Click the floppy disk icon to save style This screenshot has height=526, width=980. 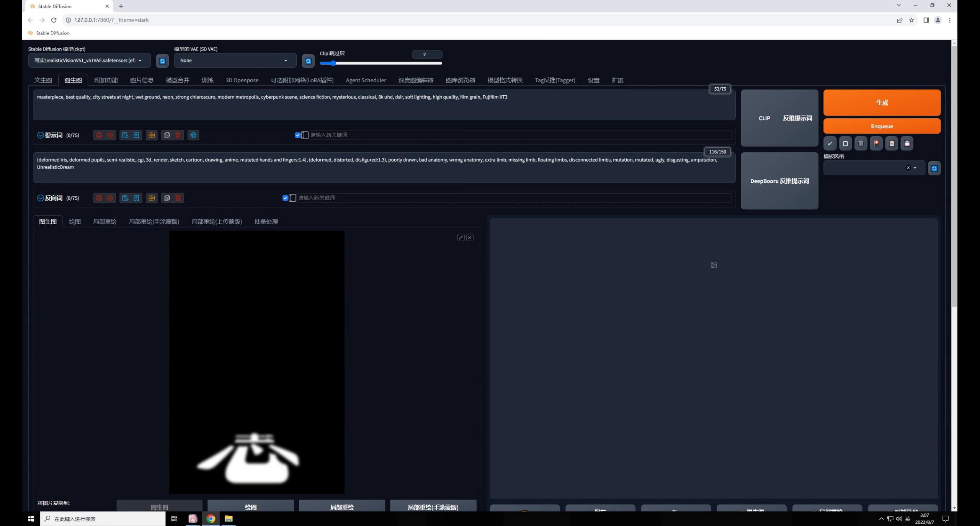[907, 144]
